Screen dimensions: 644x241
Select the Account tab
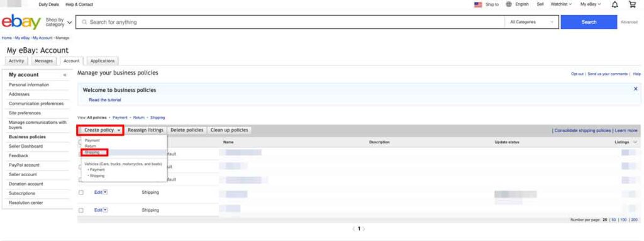[72, 61]
